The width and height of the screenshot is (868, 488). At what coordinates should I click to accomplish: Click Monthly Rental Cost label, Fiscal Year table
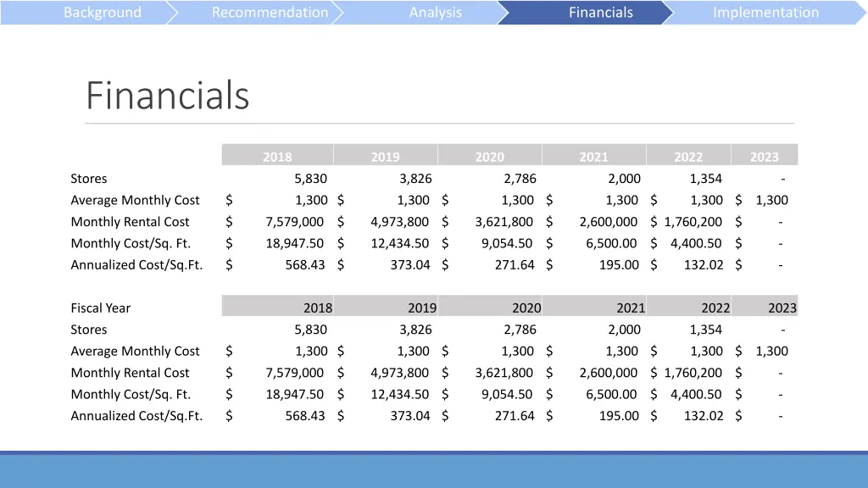(130, 373)
